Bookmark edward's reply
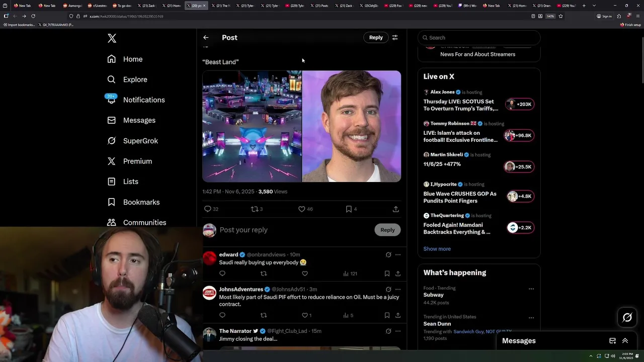The width and height of the screenshot is (644, 362). click(x=387, y=274)
